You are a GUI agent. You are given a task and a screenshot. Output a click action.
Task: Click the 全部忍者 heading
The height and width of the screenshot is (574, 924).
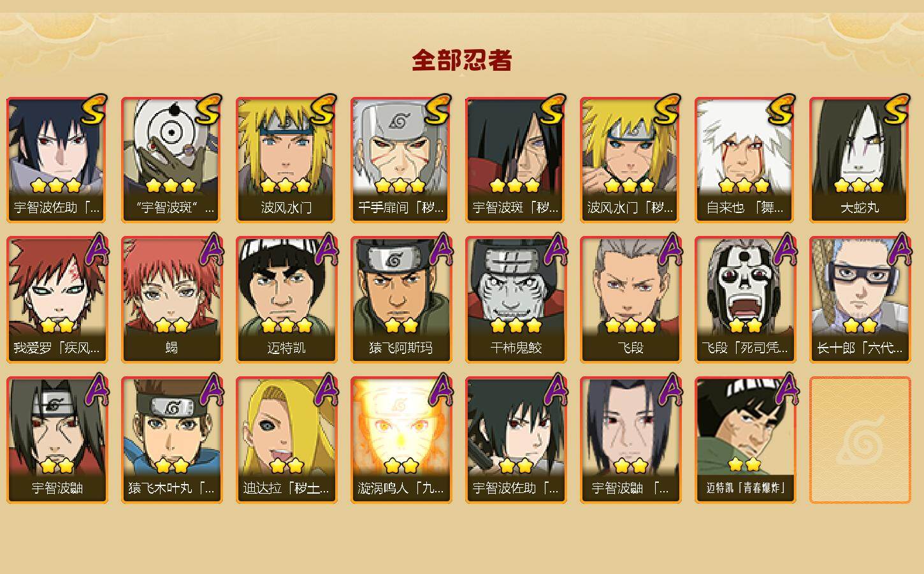click(462, 61)
